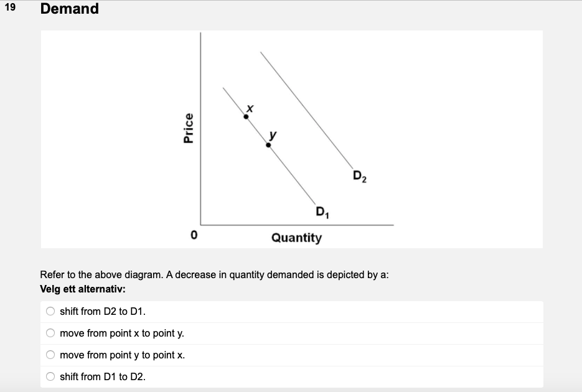Click the italic x letter above point x
Screen dimensions: 582x392
click(250, 108)
